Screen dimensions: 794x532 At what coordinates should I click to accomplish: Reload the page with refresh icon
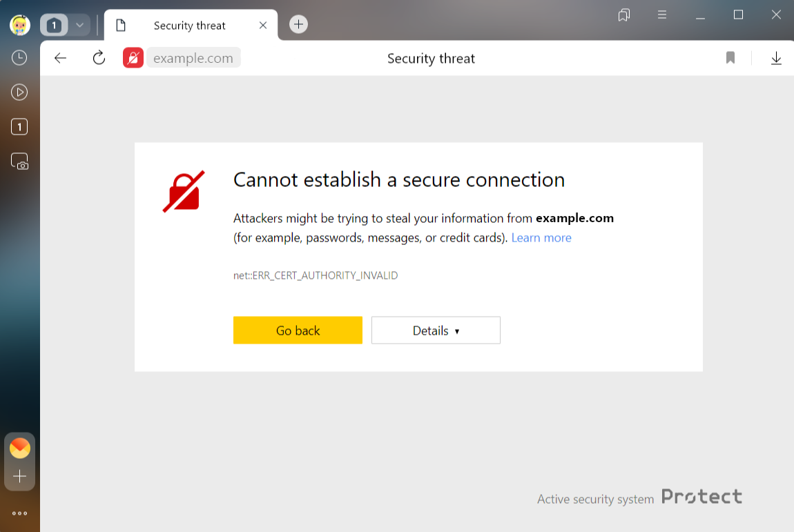(x=99, y=58)
